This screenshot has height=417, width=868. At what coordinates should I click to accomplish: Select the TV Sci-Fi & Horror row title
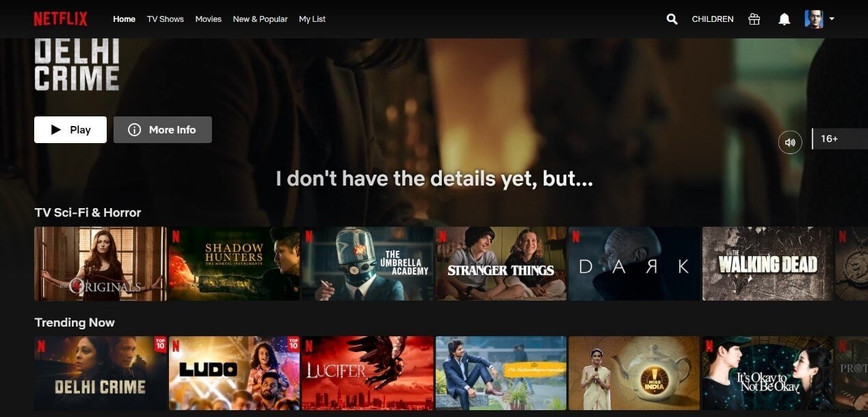(x=87, y=212)
